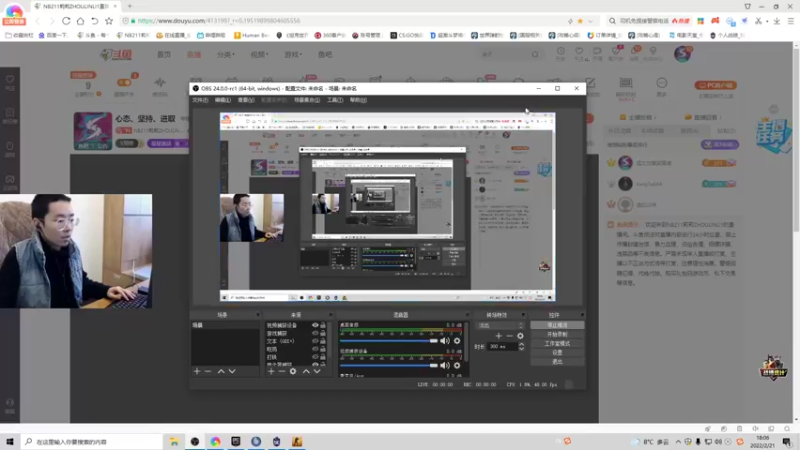Click the exit button in Controls
This screenshot has height=450, width=800.
(557, 362)
